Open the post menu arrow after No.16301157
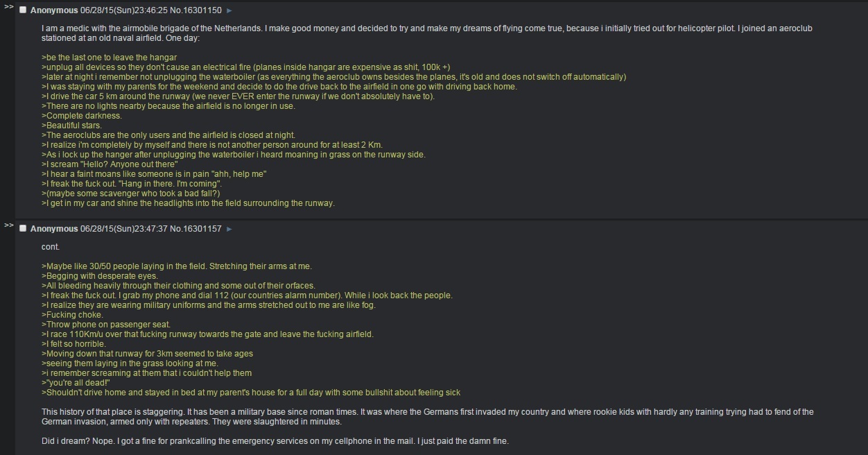868x455 pixels. 229,229
